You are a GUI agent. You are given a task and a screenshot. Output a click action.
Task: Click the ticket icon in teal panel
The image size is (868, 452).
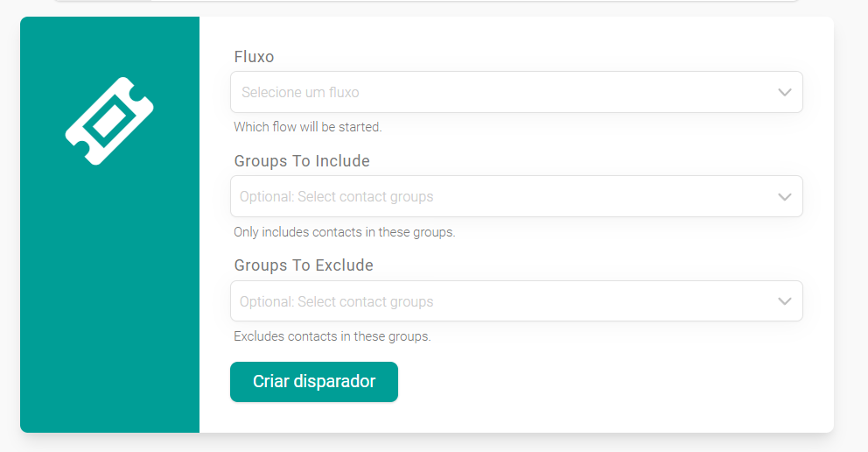[x=109, y=121]
